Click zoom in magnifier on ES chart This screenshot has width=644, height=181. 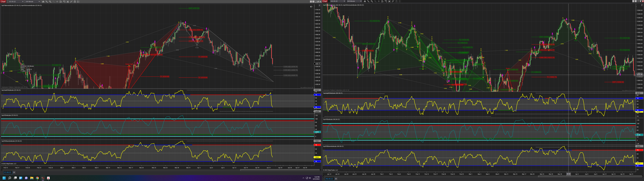(x=50, y=2)
